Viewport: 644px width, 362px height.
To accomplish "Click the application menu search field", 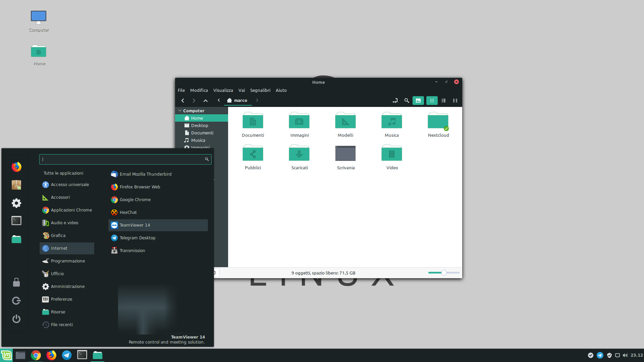I will tap(123, 159).
